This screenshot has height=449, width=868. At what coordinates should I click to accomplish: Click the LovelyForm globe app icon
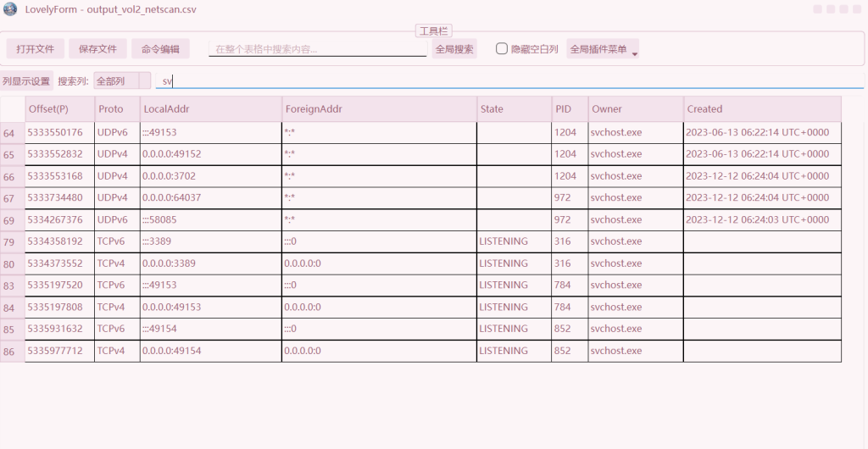10,8
